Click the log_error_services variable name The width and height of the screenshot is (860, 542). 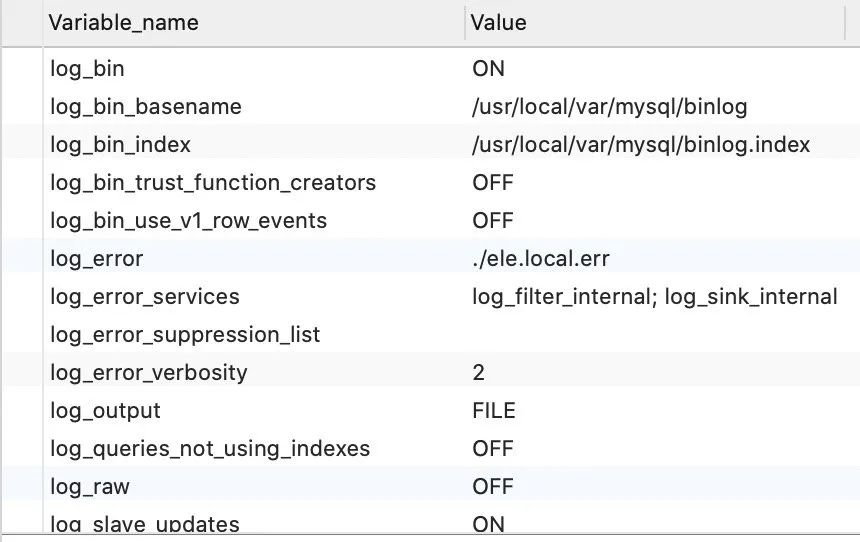point(145,297)
